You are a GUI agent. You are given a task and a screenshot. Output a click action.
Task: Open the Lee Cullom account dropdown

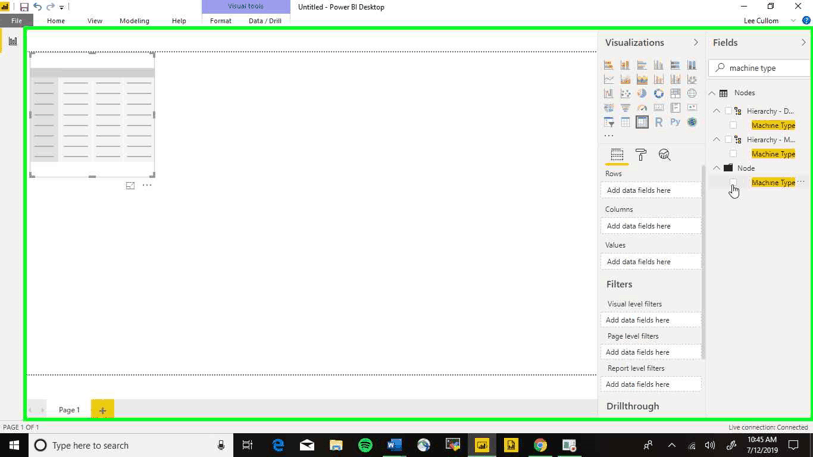tap(793, 21)
